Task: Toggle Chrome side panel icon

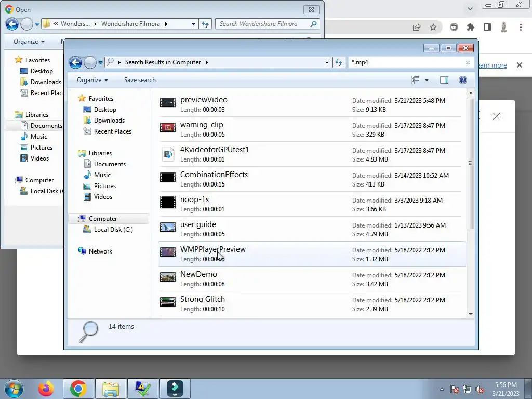Action: coord(487,27)
